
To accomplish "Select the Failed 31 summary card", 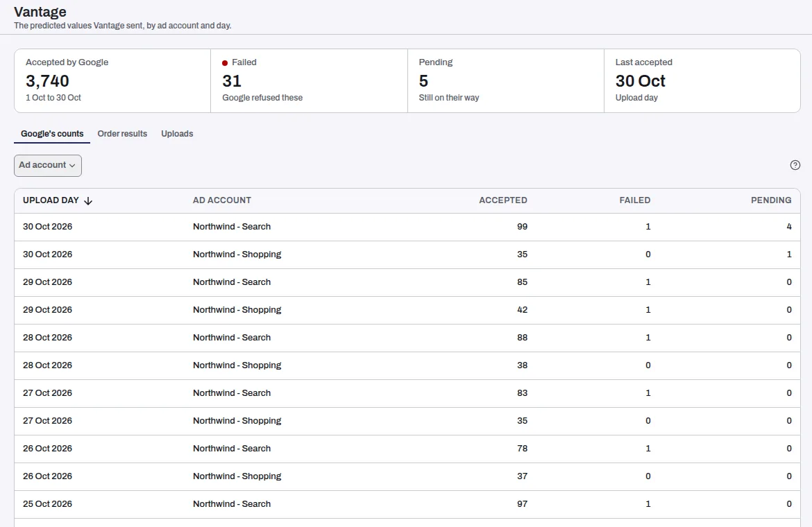I will click(309, 80).
